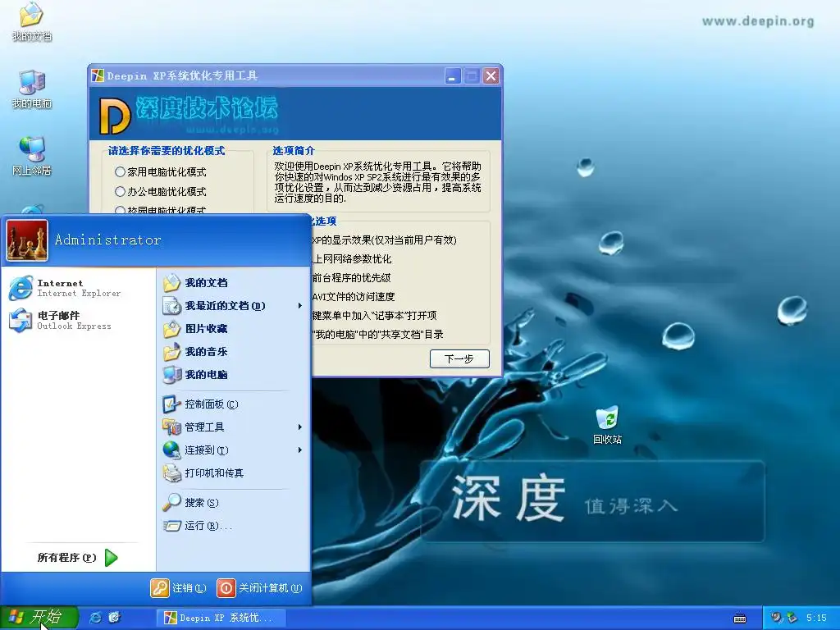Click Internet Explorer quick launch icon
The image size is (840, 630).
pos(95,618)
